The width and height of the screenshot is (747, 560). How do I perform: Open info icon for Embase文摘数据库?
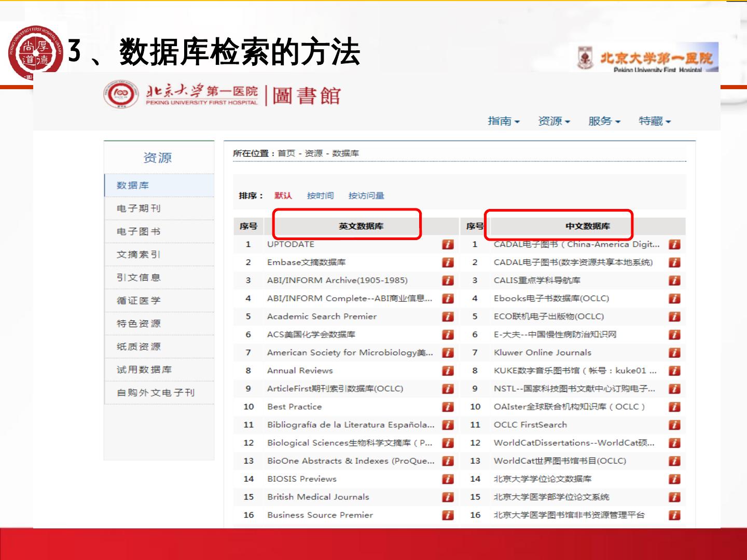(x=448, y=263)
